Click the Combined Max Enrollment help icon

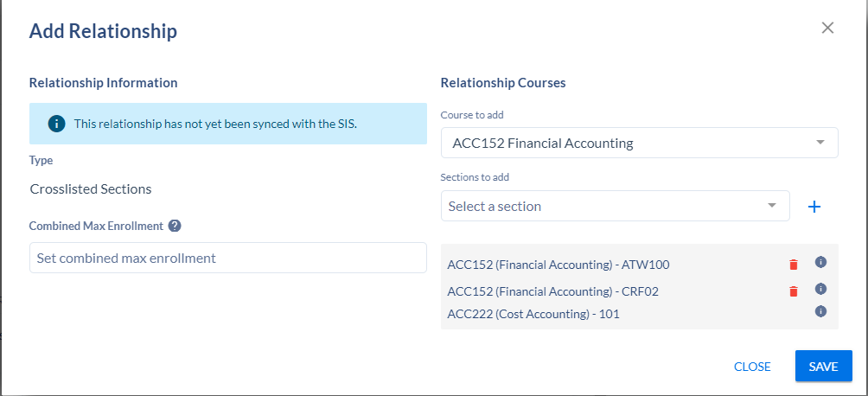(x=175, y=226)
